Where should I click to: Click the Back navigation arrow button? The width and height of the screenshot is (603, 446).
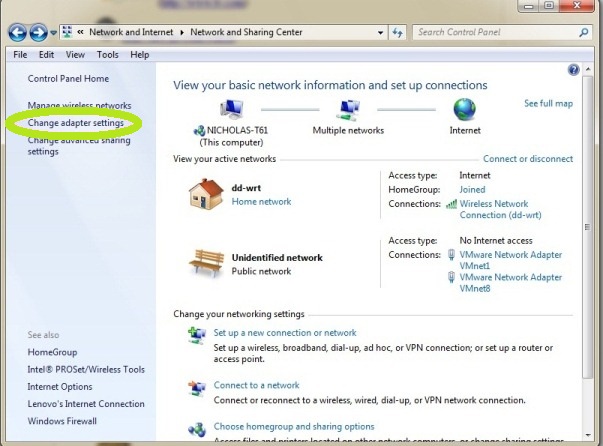(17, 33)
